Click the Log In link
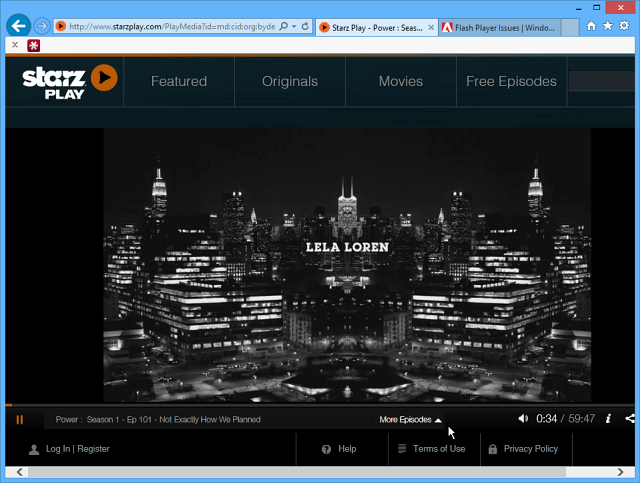 click(x=58, y=449)
